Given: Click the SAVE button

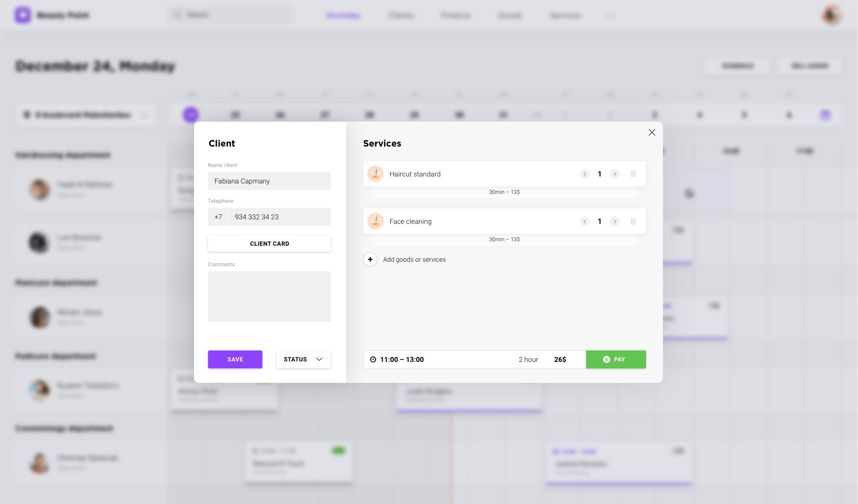Looking at the screenshot, I should [235, 359].
